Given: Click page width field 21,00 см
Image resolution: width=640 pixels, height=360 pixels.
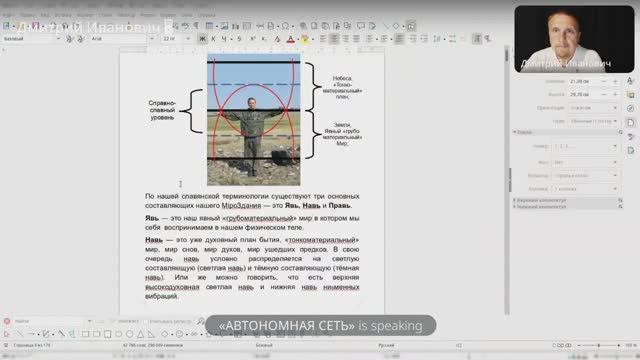Looking at the screenshot, I should tap(584, 81).
